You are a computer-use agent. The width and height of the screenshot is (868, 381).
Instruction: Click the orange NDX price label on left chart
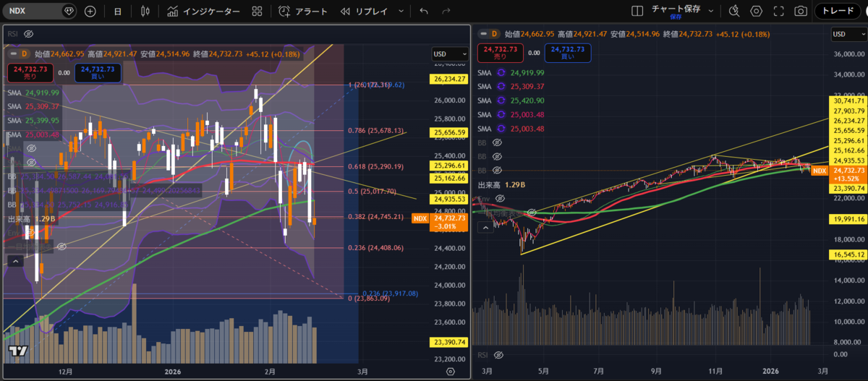pos(420,218)
